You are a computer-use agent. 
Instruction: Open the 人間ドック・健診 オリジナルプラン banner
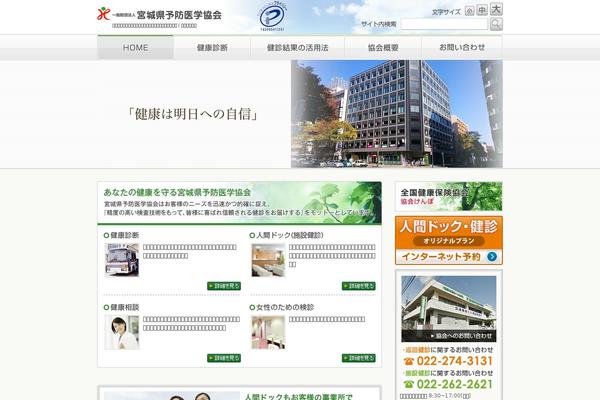coord(448,240)
